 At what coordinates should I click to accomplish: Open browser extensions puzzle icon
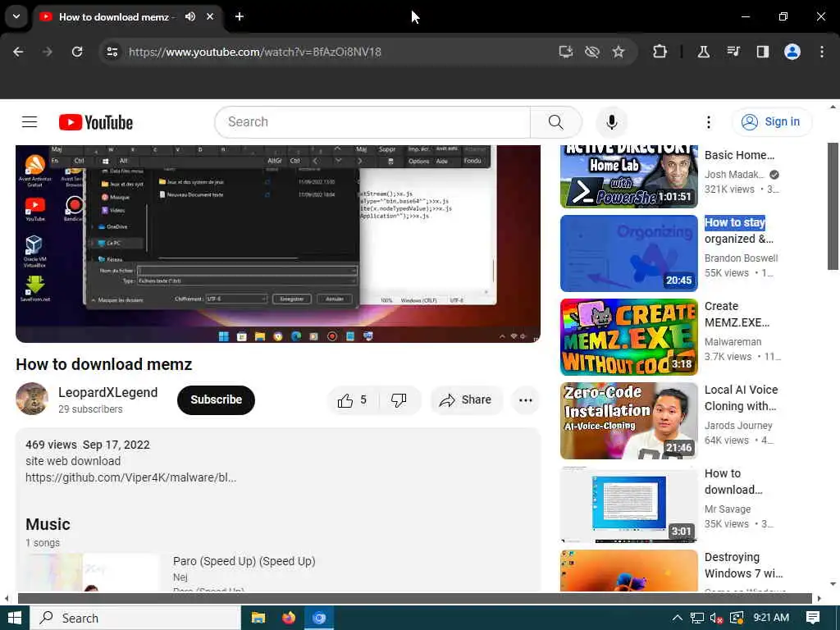click(x=660, y=52)
